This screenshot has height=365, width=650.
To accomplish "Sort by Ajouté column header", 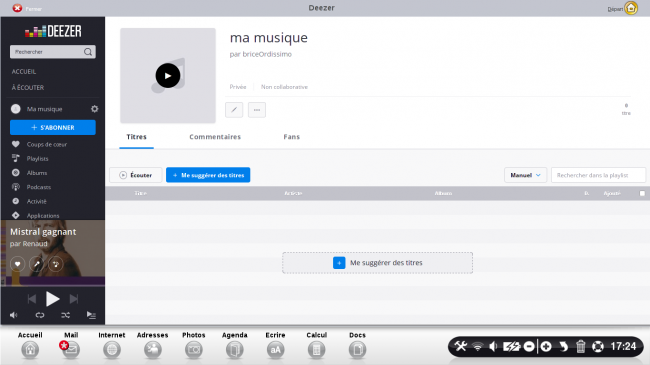I will [x=612, y=193].
